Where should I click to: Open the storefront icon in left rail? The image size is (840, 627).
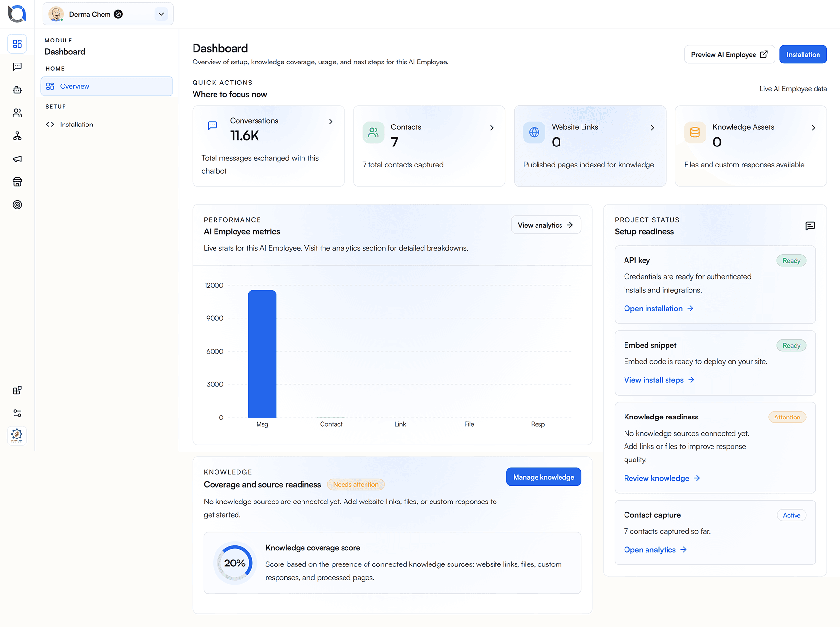pyautogui.click(x=17, y=182)
